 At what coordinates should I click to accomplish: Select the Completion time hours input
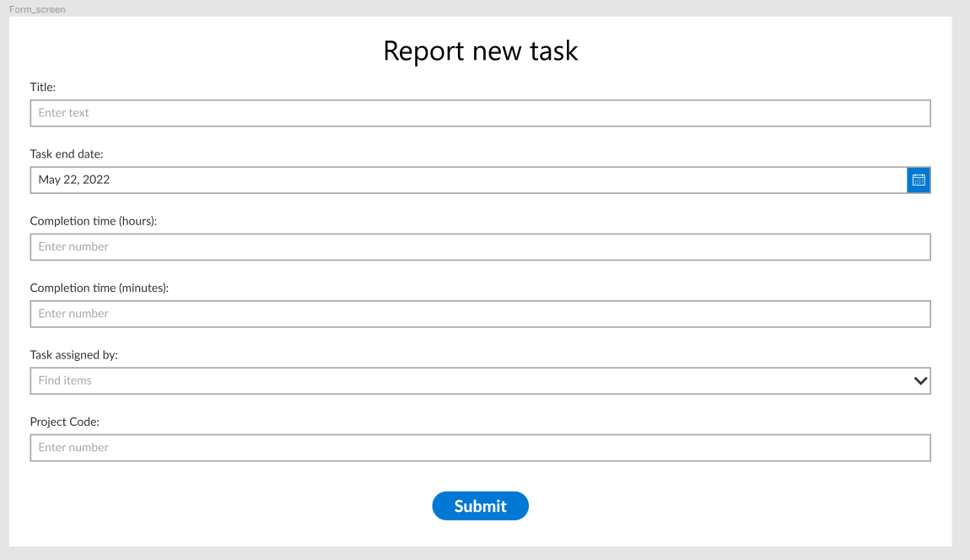coord(480,247)
